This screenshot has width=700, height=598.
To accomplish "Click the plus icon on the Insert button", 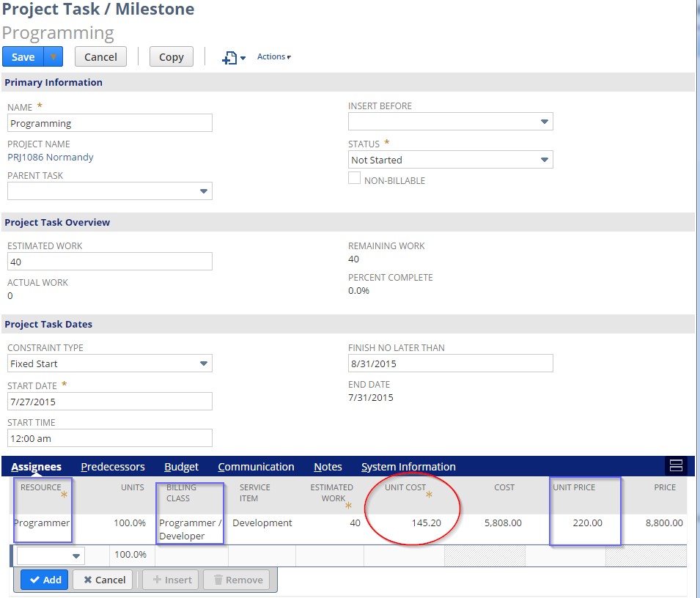I will pos(158,580).
